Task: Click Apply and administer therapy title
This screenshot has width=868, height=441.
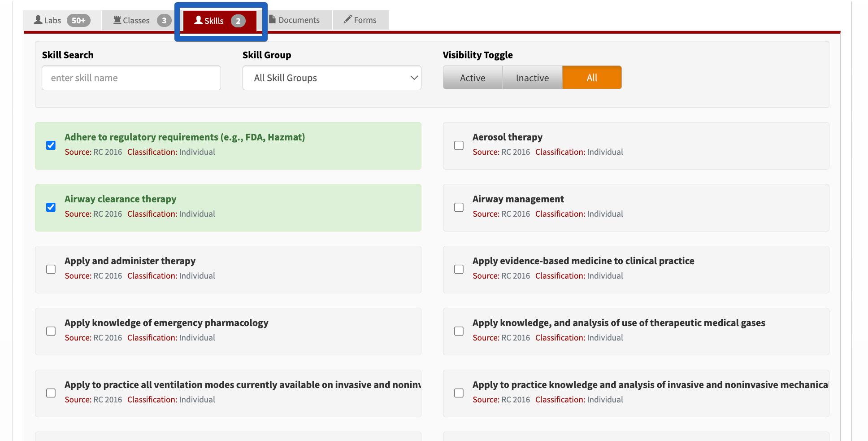Action: point(130,261)
